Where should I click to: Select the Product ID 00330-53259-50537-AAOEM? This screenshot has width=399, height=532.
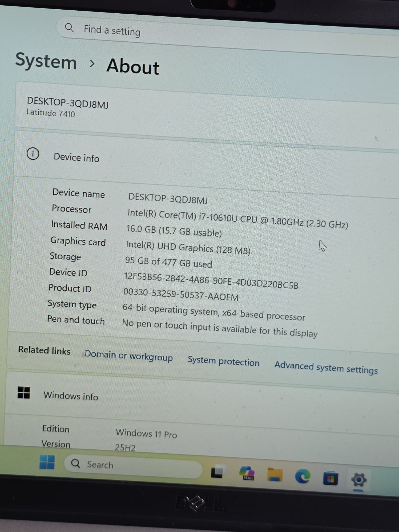point(181,294)
